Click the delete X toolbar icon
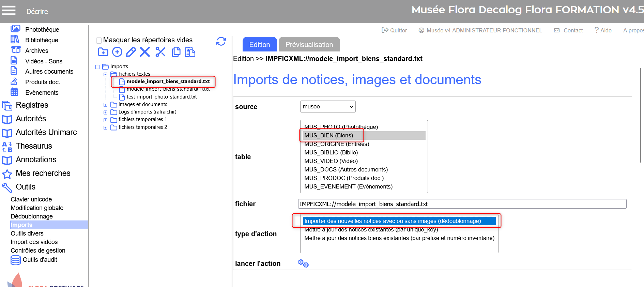This screenshot has width=644, height=287. pos(145,52)
